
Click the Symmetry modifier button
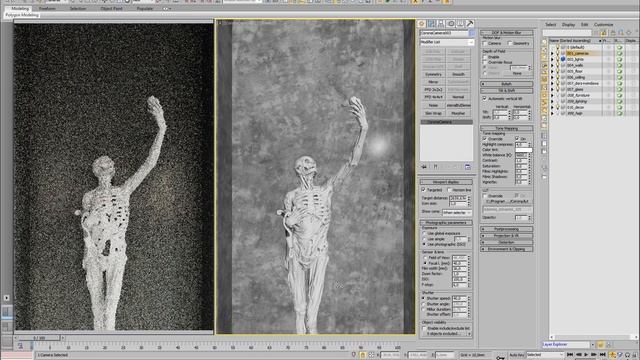click(433, 75)
